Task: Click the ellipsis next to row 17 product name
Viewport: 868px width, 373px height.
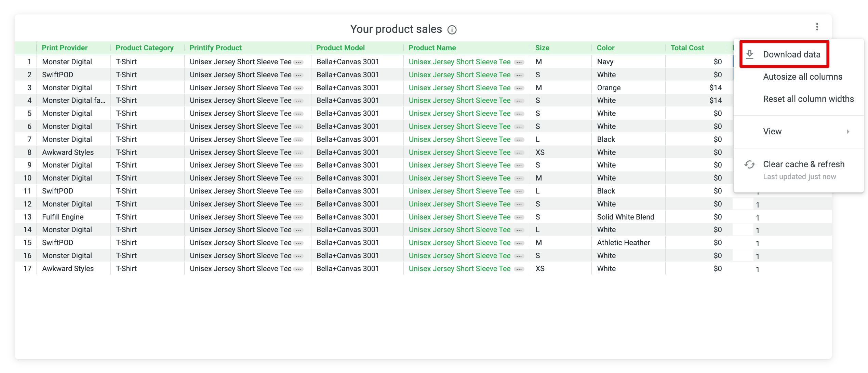Action: [x=519, y=268]
